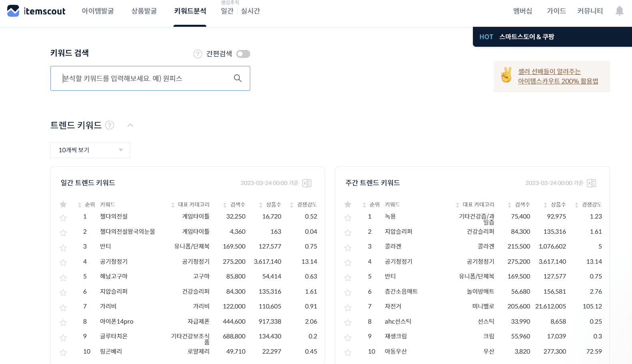Open the ahc선스틱 keyword
Screen dimensions: 632x364
pos(398,322)
